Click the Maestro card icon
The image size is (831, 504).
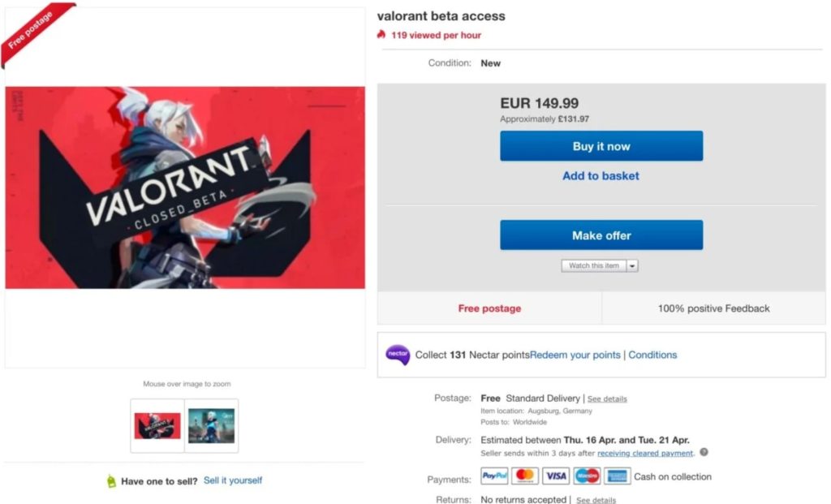[x=586, y=476]
